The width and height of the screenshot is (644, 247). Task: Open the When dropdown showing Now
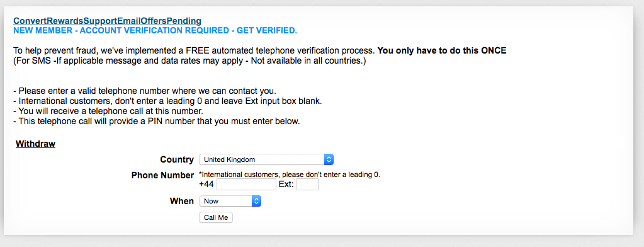[x=230, y=202]
